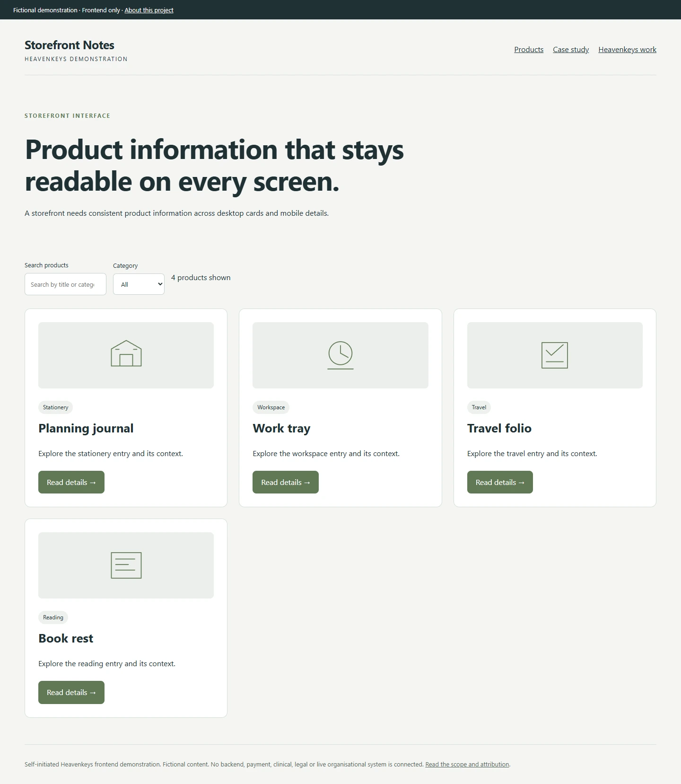Open Read the scope and attribution link
681x784 pixels.
pos(467,764)
